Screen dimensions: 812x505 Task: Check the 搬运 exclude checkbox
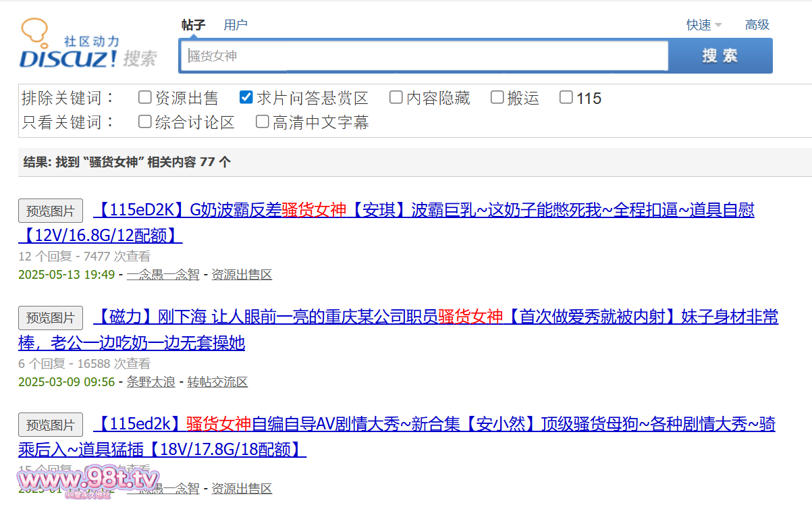coord(497,98)
